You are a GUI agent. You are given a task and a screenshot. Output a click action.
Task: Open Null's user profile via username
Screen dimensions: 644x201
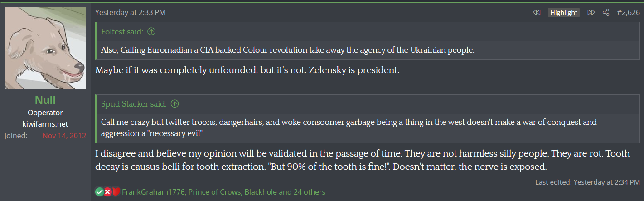pyautogui.click(x=45, y=100)
